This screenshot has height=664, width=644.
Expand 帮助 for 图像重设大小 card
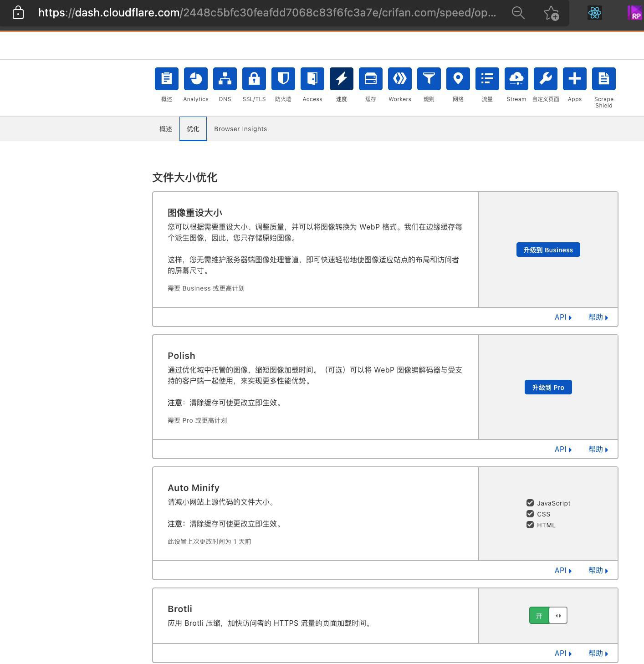[x=598, y=317]
